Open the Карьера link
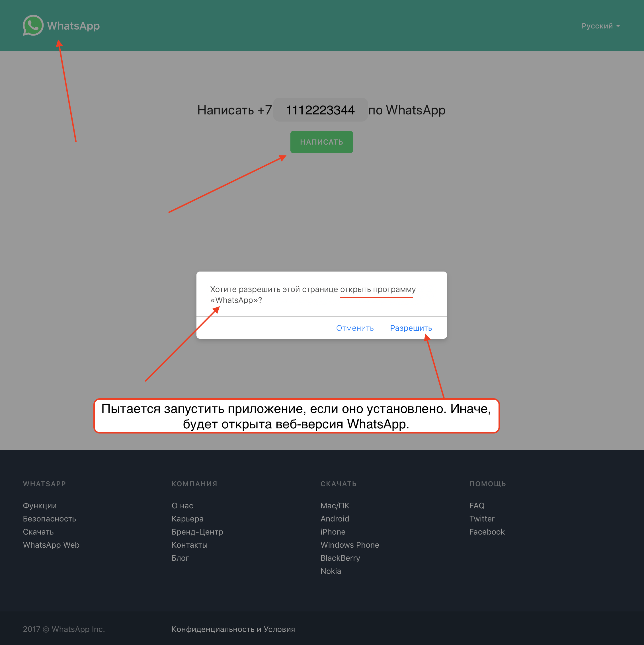Image resolution: width=644 pixels, height=645 pixels. pyautogui.click(x=187, y=518)
